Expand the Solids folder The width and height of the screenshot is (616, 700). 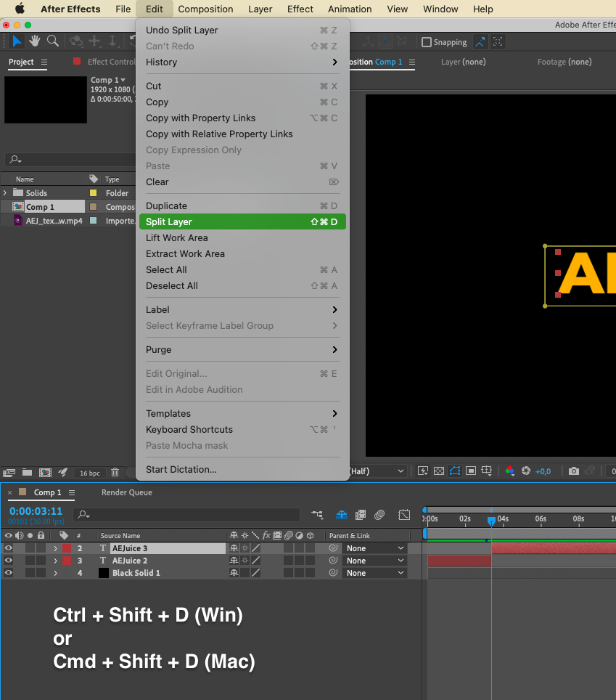6,193
